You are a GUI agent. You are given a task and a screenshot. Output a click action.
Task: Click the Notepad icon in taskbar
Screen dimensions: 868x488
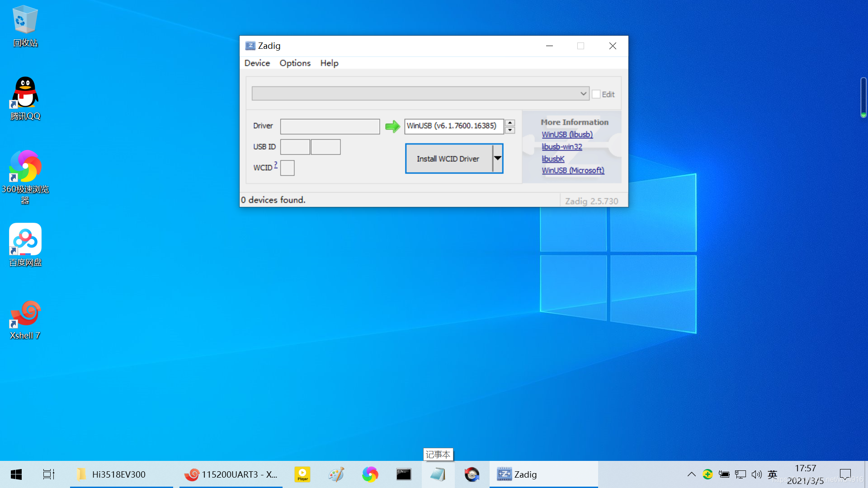(437, 474)
